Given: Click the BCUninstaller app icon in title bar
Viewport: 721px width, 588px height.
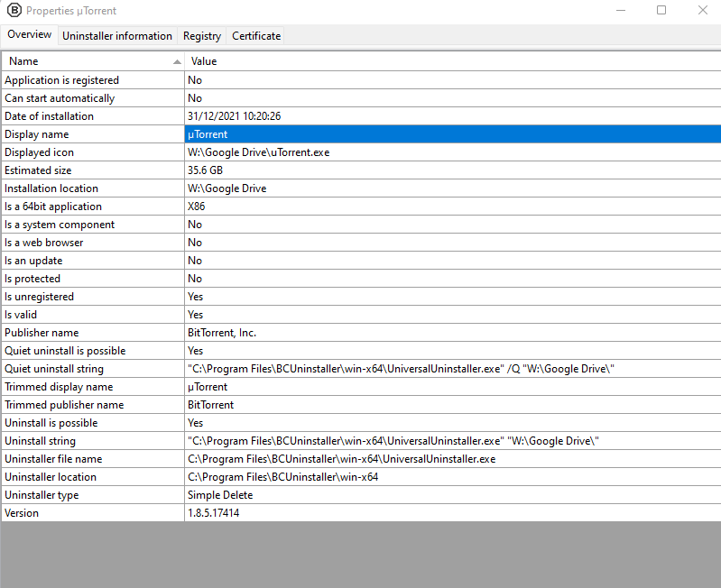Looking at the screenshot, I should (x=14, y=10).
